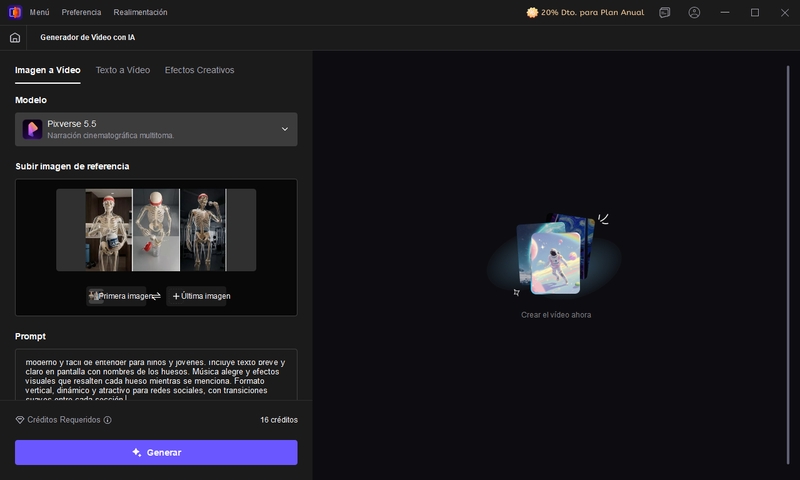The image size is (800, 480).
Task: Open the Menú menu
Action: click(39, 12)
